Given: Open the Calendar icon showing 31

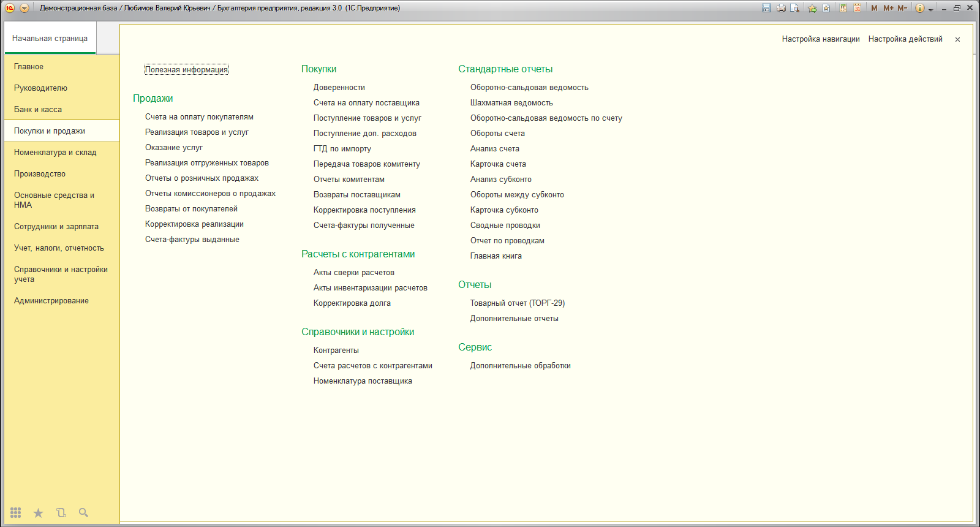Looking at the screenshot, I should pos(857,8).
